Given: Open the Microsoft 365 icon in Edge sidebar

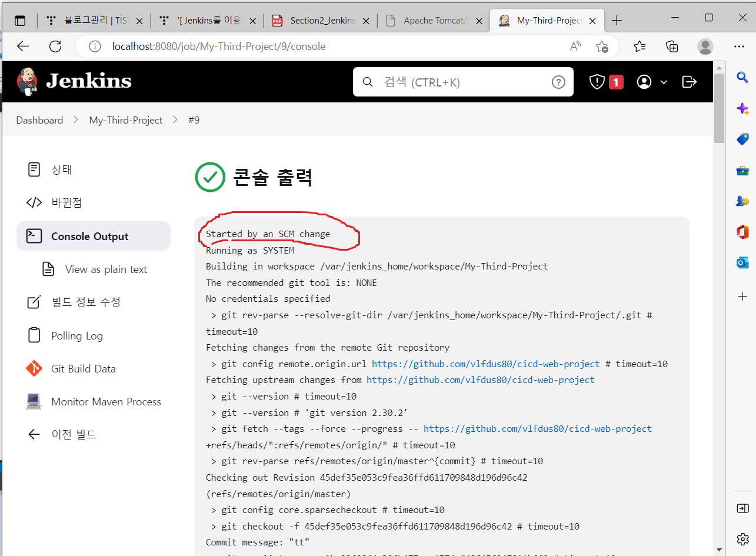Looking at the screenshot, I should pyautogui.click(x=742, y=232).
